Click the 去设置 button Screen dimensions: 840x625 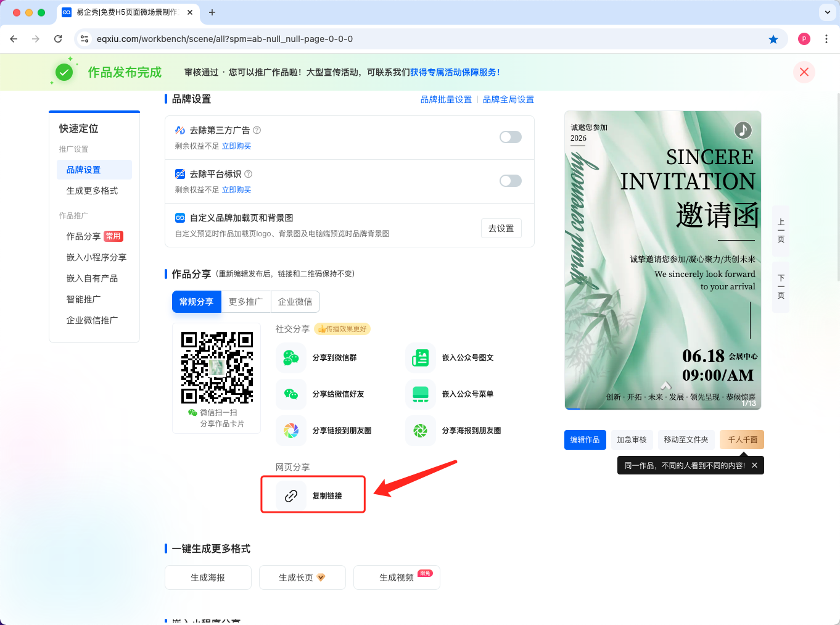click(x=501, y=228)
